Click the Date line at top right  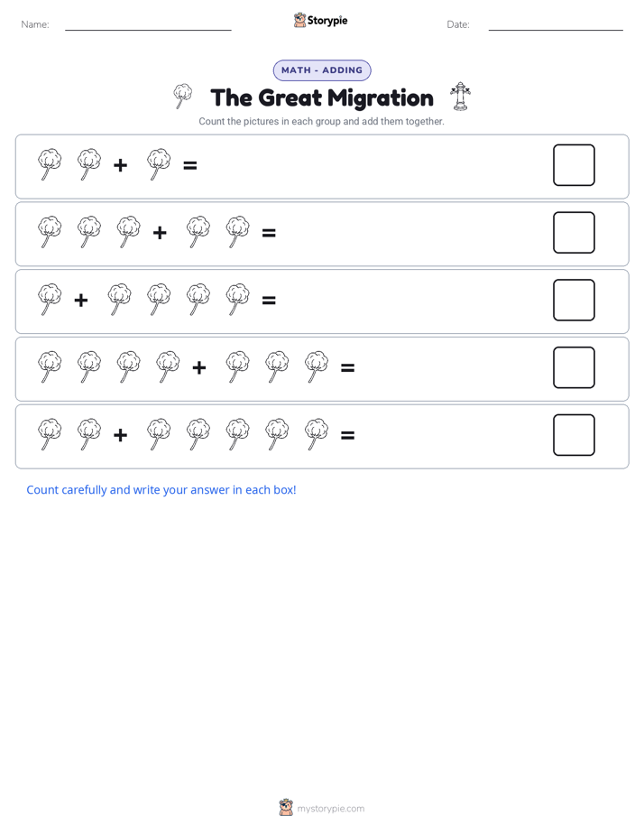[556, 30]
